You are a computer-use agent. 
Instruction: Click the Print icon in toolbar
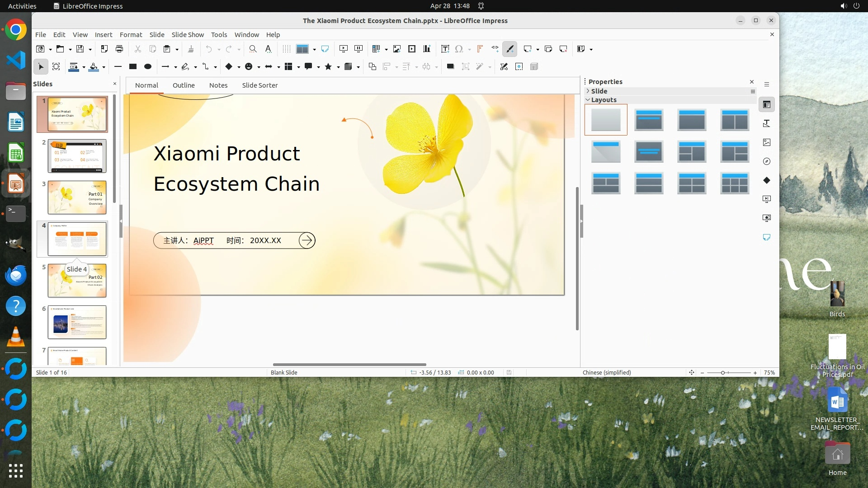point(119,49)
